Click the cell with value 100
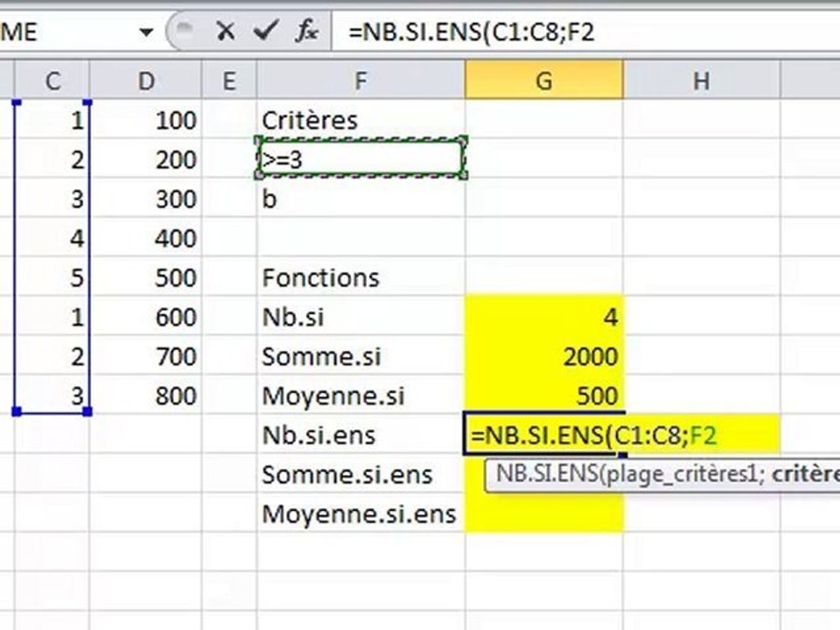Image resolution: width=840 pixels, height=630 pixels. point(146,120)
